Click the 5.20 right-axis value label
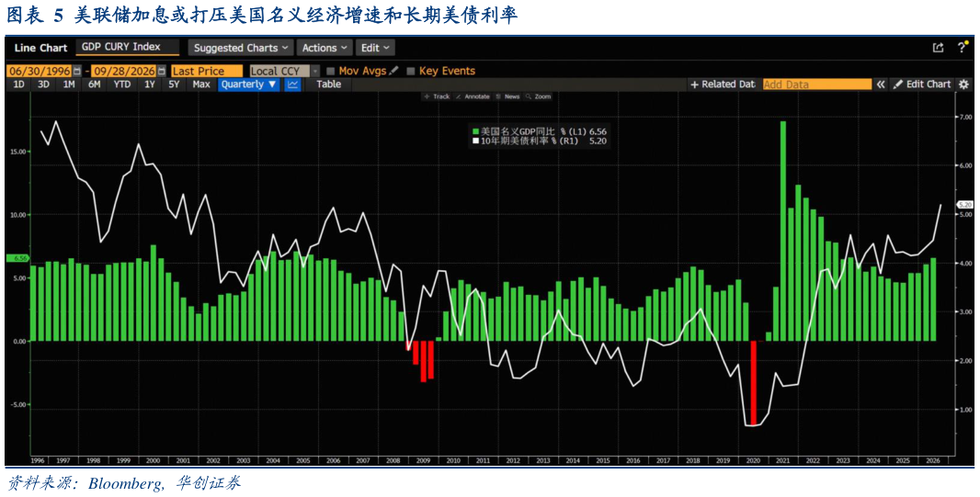 (x=963, y=204)
